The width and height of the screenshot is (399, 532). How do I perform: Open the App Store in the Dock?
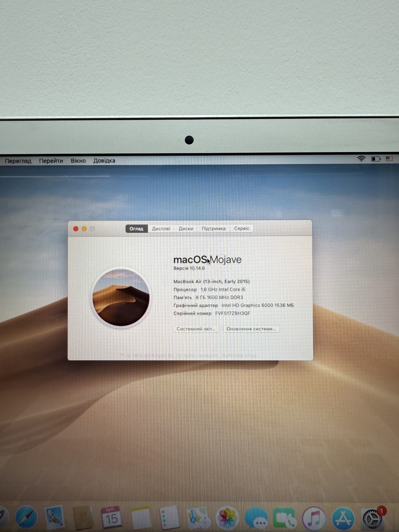pos(343,518)
